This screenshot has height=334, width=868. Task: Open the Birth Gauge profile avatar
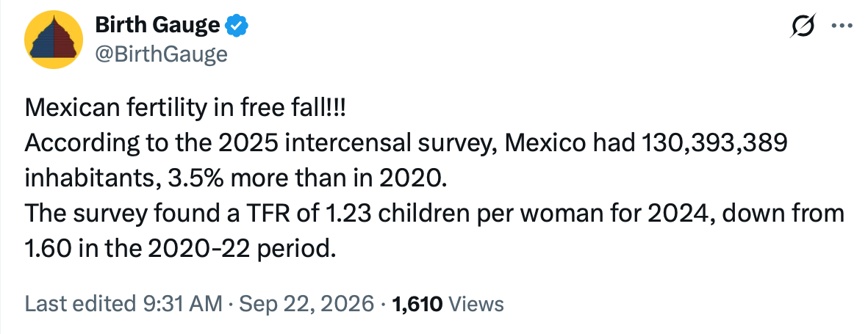(x=54, y=40)
